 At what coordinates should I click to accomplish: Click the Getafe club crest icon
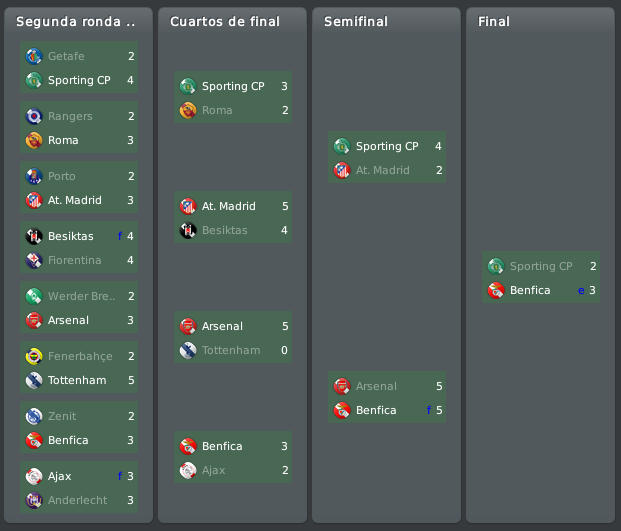(x=34, y=56)
